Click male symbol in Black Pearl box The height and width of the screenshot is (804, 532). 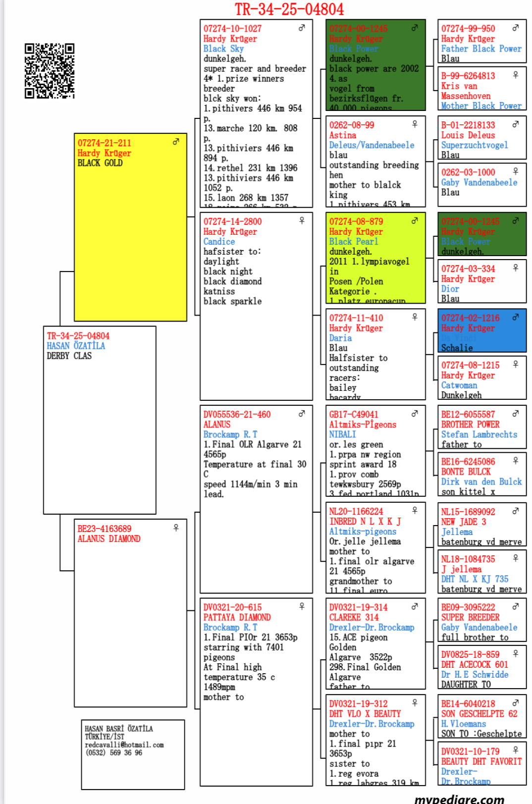pyautogui.click(x=415, y=221)
